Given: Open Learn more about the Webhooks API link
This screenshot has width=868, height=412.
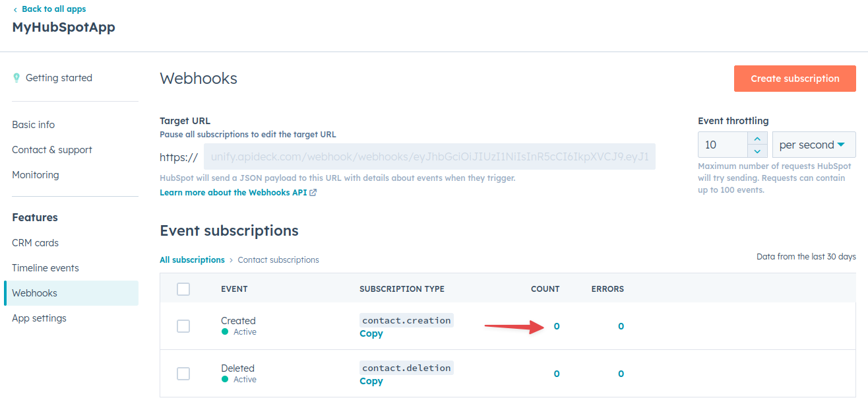Looking at the screenshot, I should click(233, 193).
